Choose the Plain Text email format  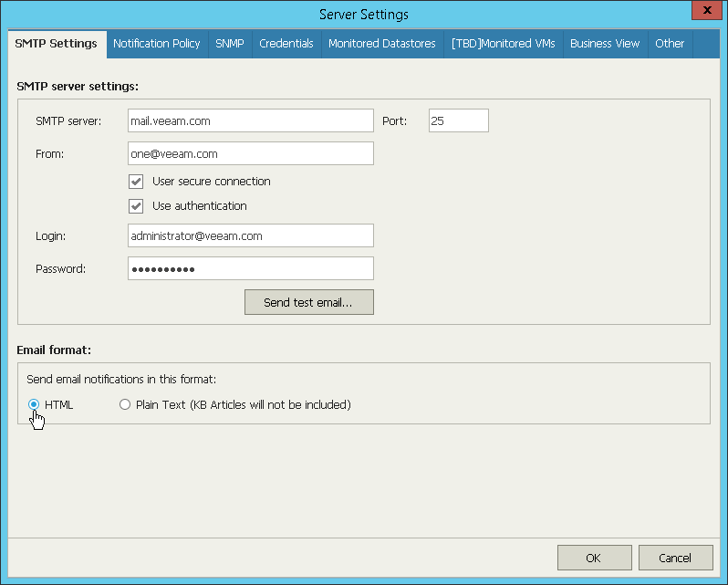(125, 405)
